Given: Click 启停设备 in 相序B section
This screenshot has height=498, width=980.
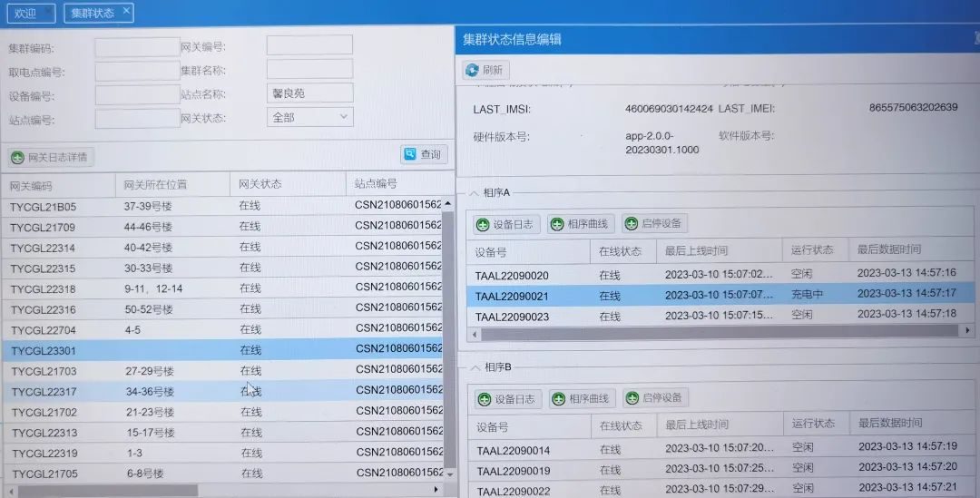Looking at the screenshot, I should (656, 398).
